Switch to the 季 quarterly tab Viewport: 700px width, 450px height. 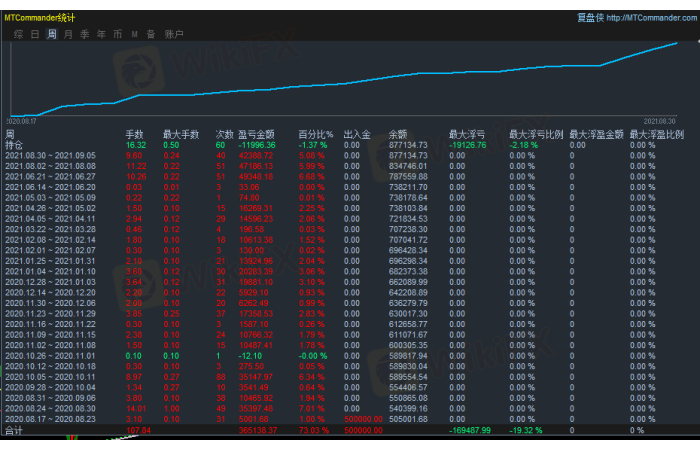coord(85,34)
